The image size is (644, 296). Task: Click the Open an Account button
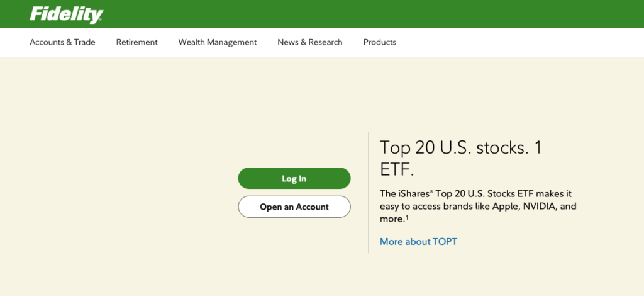coord(294,207)
